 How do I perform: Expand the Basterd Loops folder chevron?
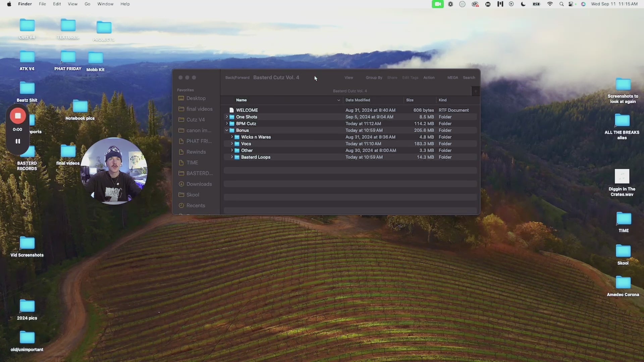232,157
